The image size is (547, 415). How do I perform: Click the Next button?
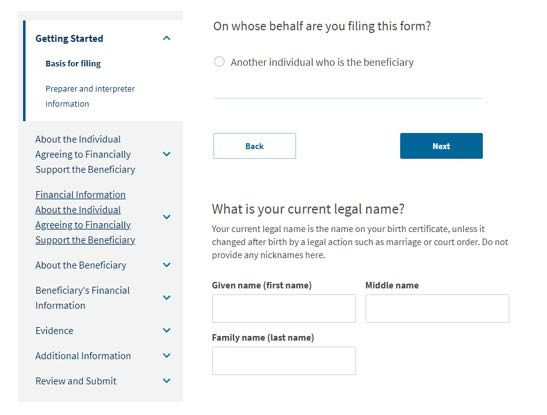[x=441, y=146]
